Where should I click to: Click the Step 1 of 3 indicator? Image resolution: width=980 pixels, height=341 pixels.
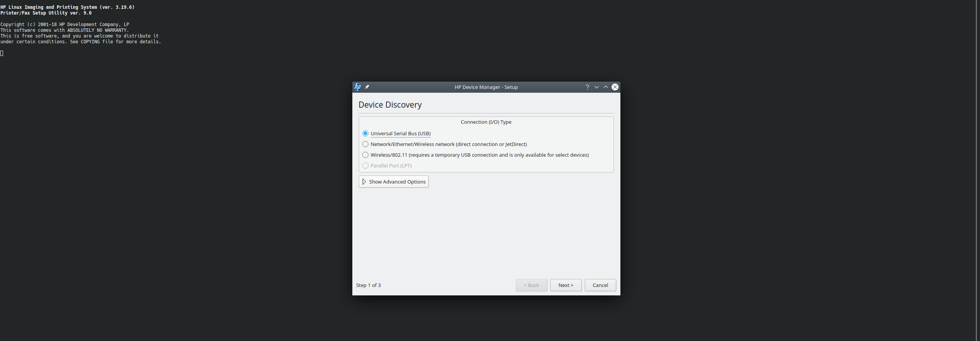click(x=368, y=285)
